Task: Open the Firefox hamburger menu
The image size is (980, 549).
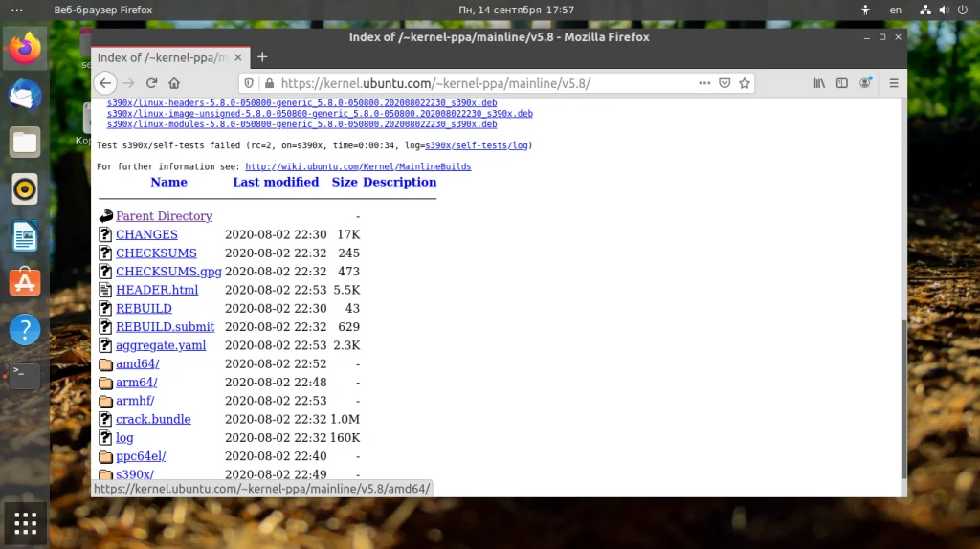Action: click(x=894, y=83)
